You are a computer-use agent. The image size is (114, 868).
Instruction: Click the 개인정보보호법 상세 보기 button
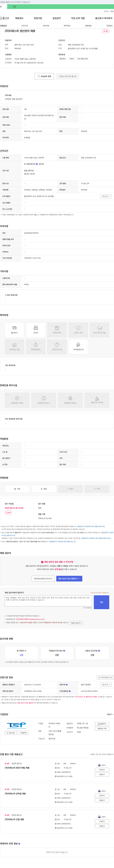tap(43, 579)
